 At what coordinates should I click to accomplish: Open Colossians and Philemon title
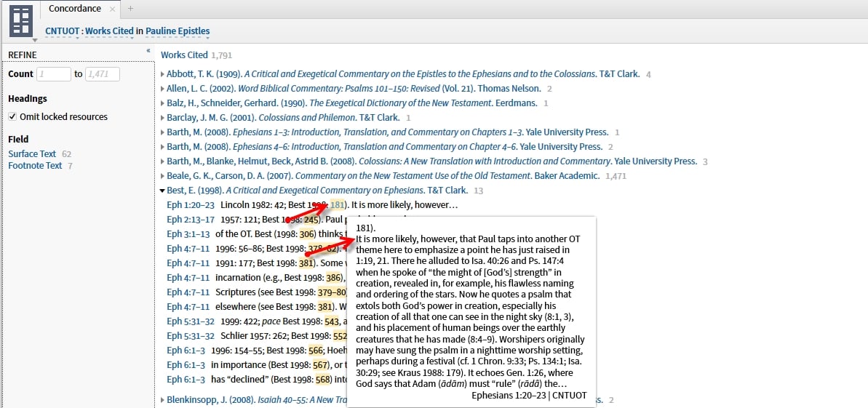click(x=308, y=117)
